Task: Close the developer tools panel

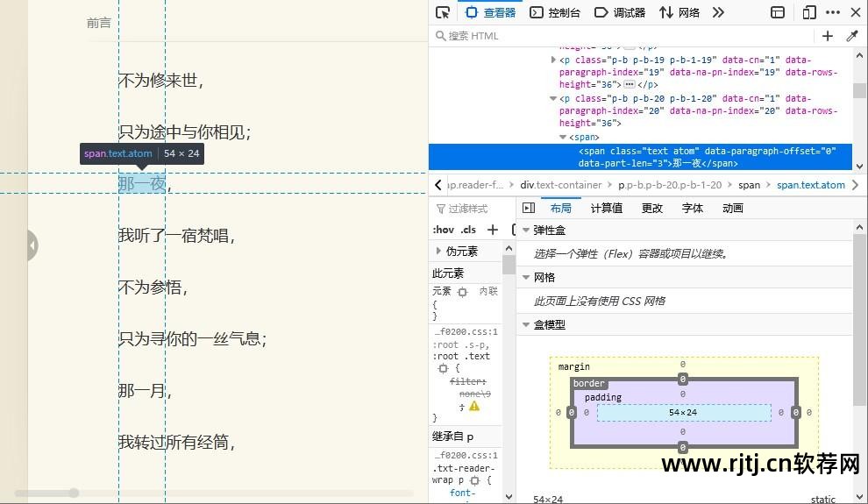Action: click(855, 13)
